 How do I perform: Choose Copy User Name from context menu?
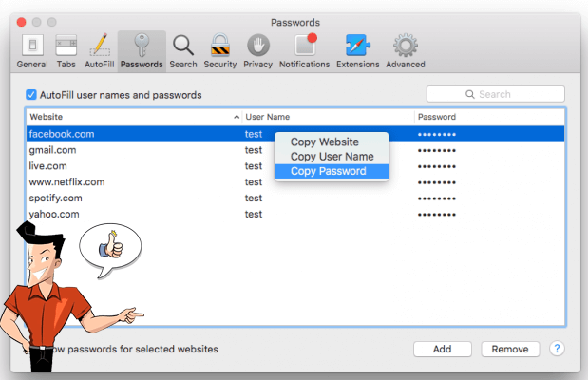(332, 157)
